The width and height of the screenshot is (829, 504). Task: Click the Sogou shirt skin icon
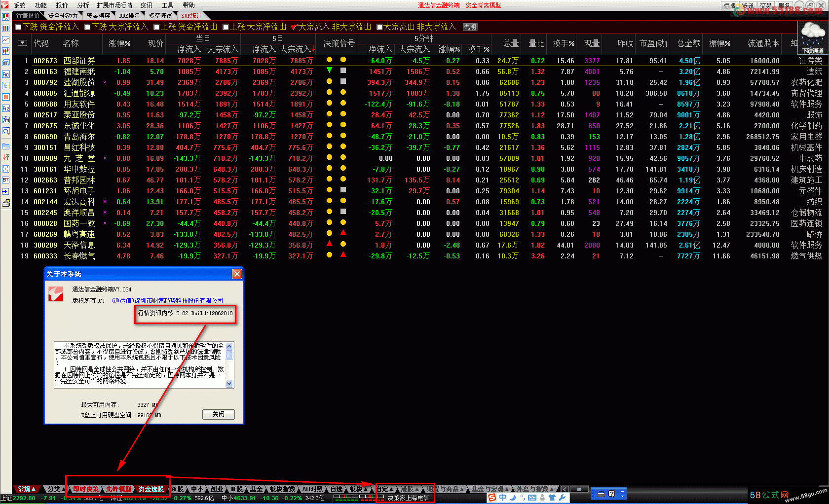(552, 497)
